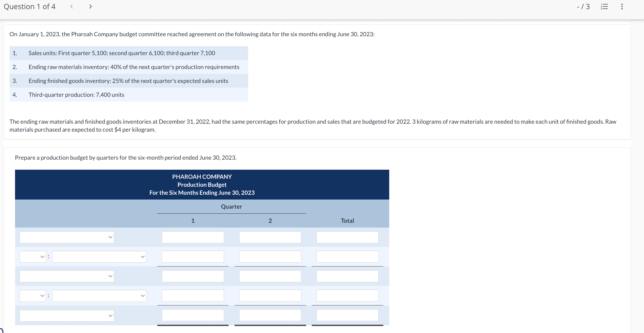Open the fourth row Add/Less dropdown
This screenshot has width=644, height=333.
[x=33, y=295]
